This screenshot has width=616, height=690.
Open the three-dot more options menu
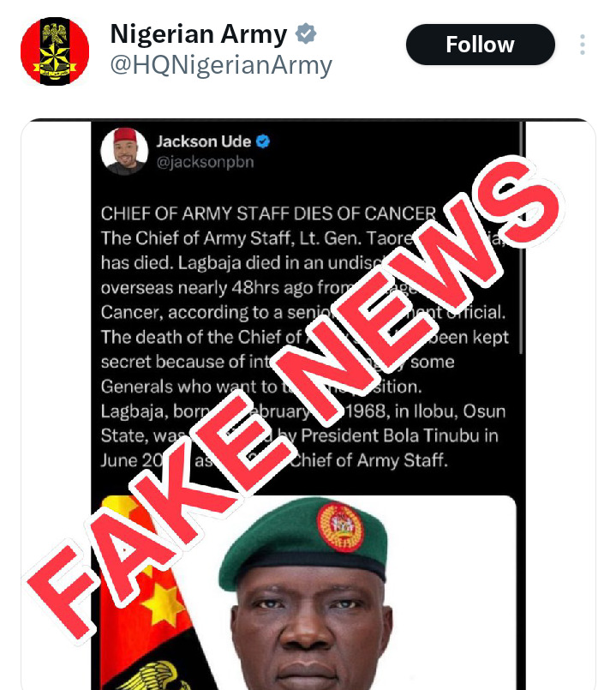pyautogui.click(x=583, y=45)
